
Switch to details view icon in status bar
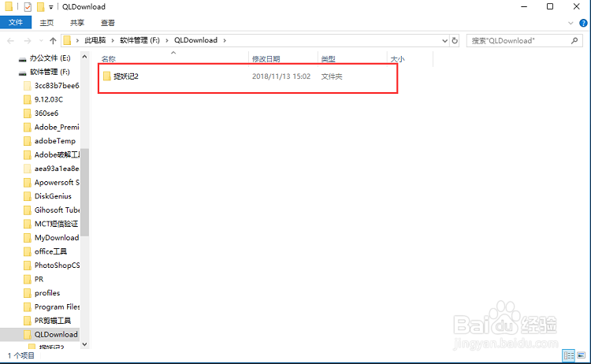click(x=569, y=355)
